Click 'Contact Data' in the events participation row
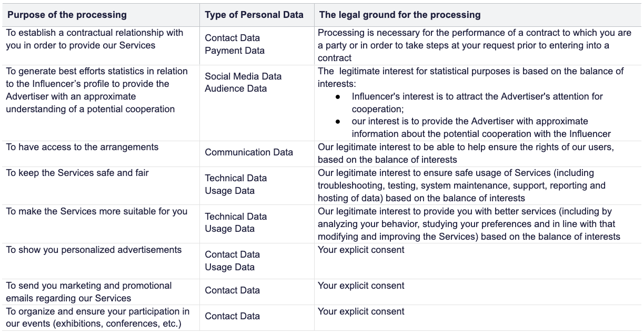 point(232,316)
